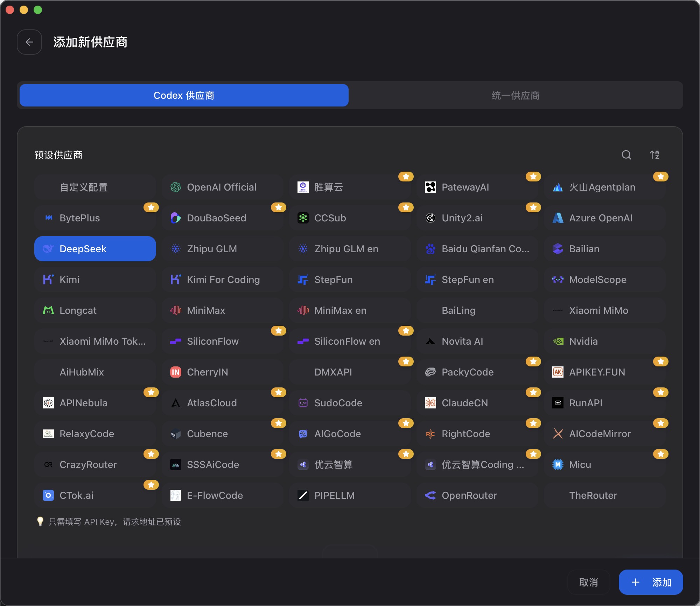Click the Longcat green logo icon
The height and width of the screenshot is (606, 700).
coord(48,310)
